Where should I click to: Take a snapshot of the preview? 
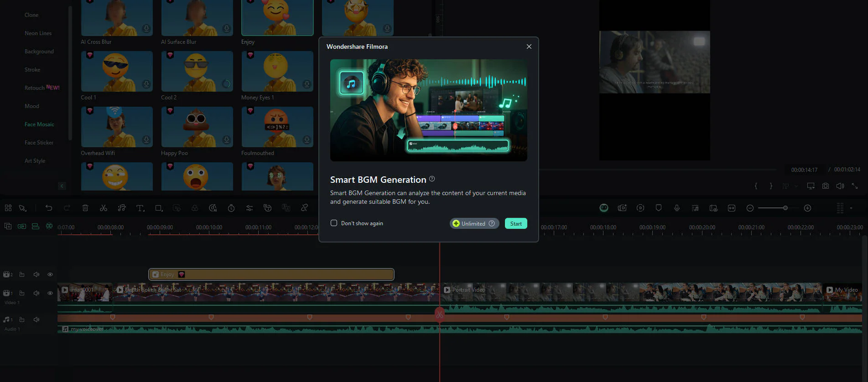pyautogui.click(x=826, y=186)
